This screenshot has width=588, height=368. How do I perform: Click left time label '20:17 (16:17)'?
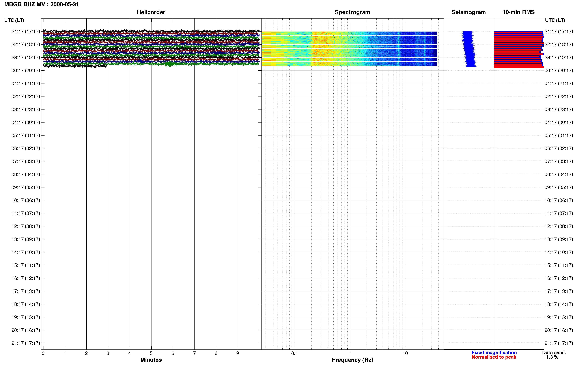click(x=26, y=330)
